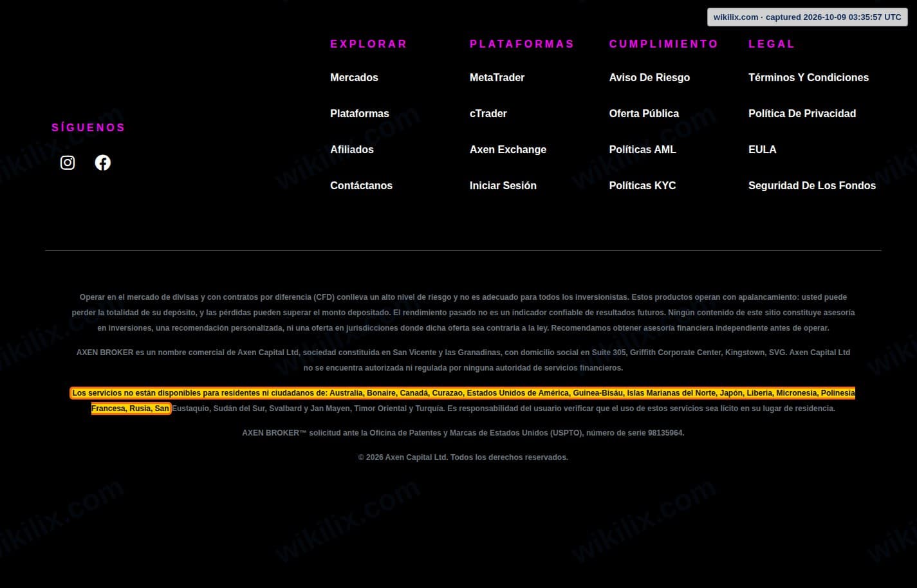Screen dimensions: 917x588
Task: Click the LEGAL column heading
Action: [x=772, y=44]
